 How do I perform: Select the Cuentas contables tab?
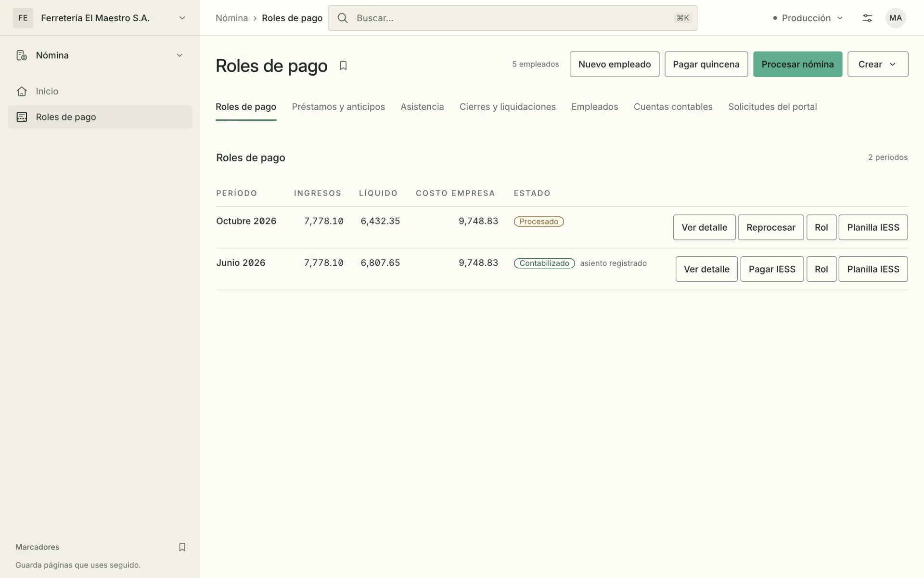[673, 107]
